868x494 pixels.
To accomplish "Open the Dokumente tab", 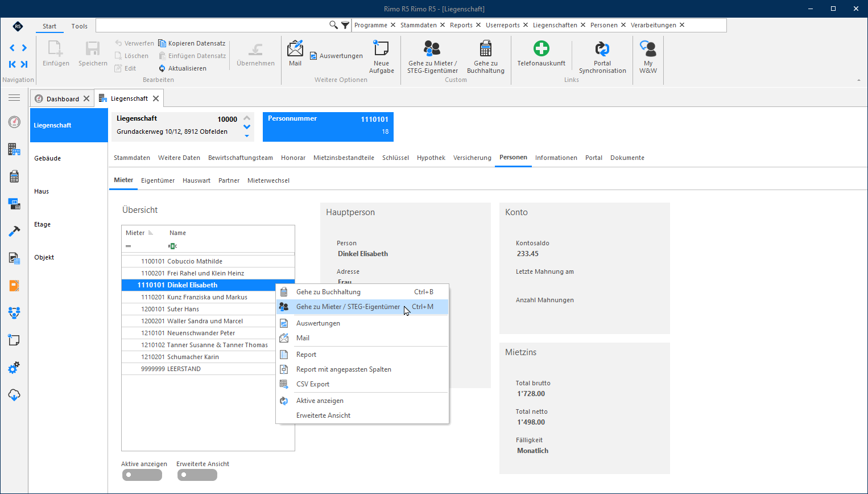I will coord(627,158).
